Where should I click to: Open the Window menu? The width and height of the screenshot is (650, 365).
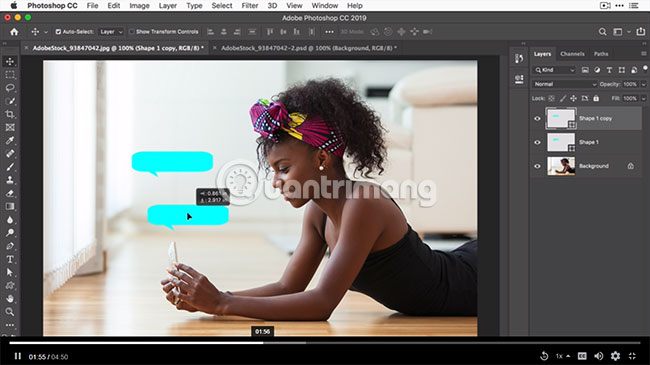click(325, 6)
